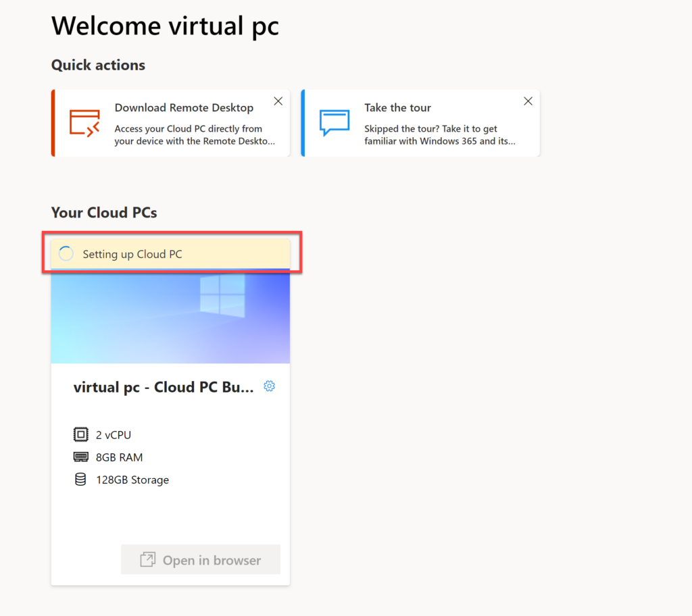The width and height of the screenshot is (692, 616).
Task: Click the setup progress spinner
Action: [x=66, y=254]
